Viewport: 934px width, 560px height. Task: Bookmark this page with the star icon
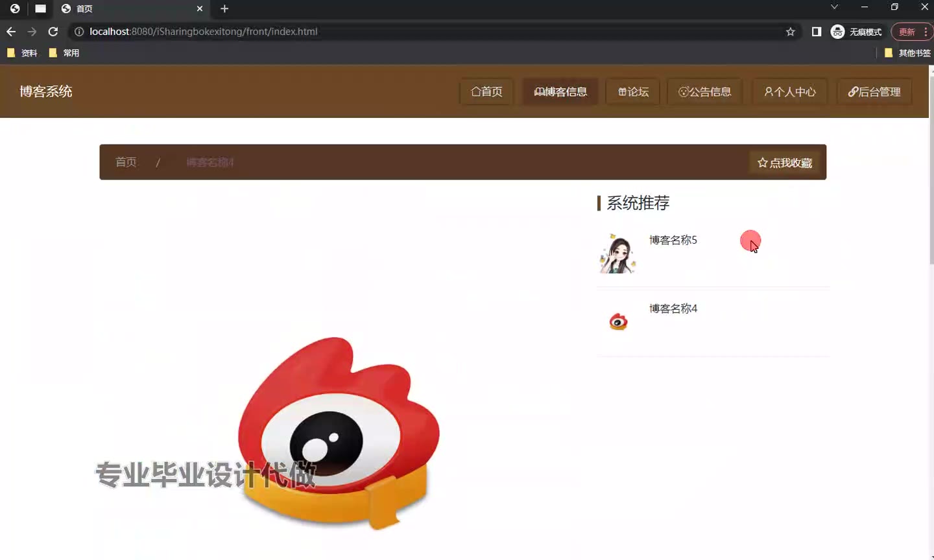790,31
